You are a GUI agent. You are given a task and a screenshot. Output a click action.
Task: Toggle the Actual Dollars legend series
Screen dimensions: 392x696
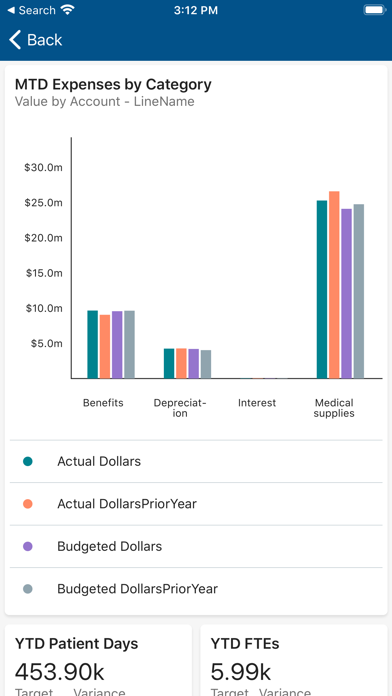click(196, 462)
